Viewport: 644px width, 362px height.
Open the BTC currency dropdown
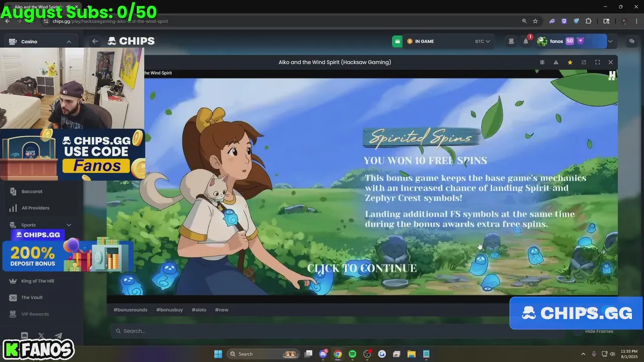pos(482,41)
